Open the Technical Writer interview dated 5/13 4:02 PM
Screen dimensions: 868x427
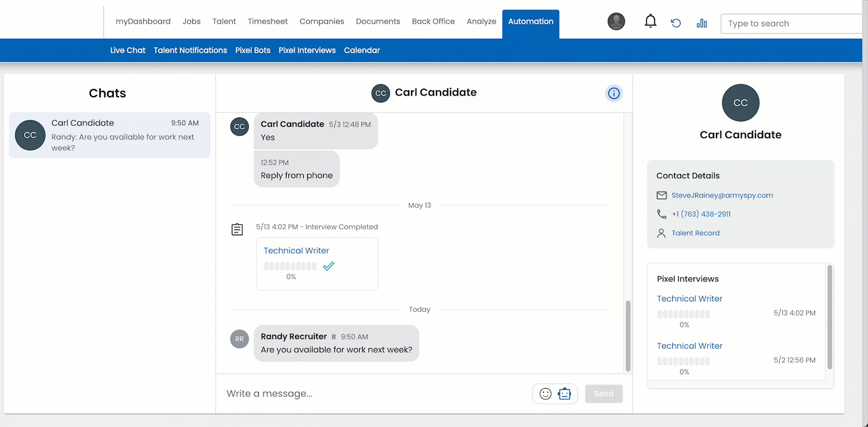click(690, 298)
